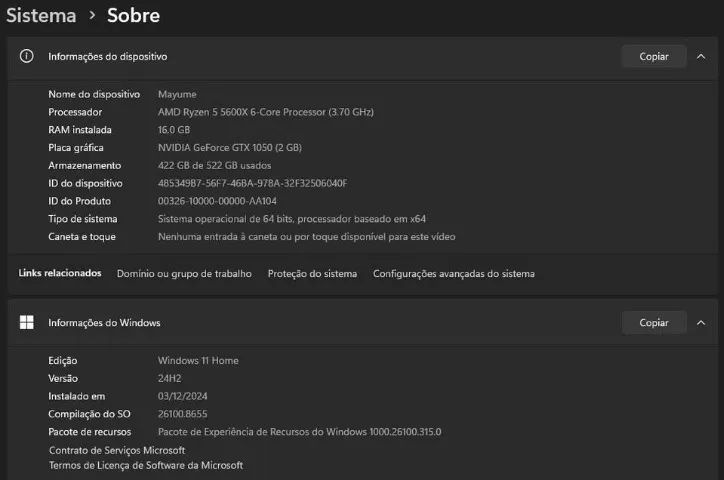Select the device name value Mayume
The height and width of the screenshot is (480, 724).
click(177, 94)
